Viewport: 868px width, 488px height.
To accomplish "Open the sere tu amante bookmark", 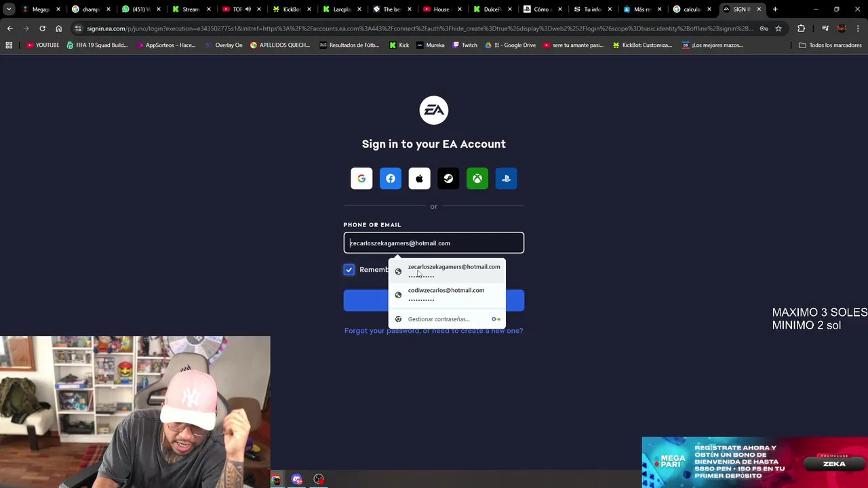I will 574,45.
